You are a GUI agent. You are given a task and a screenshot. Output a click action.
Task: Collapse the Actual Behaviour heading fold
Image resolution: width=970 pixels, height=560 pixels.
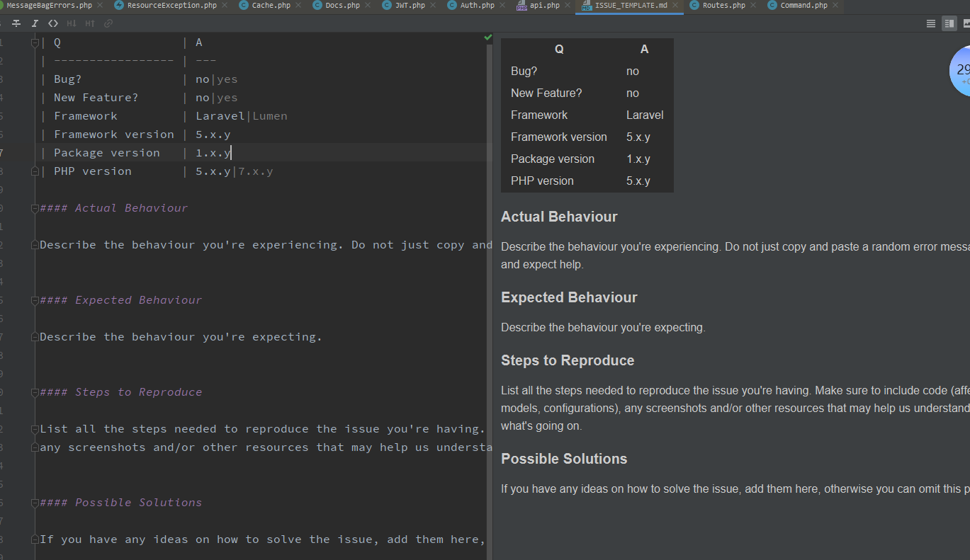tap(35, 208)
